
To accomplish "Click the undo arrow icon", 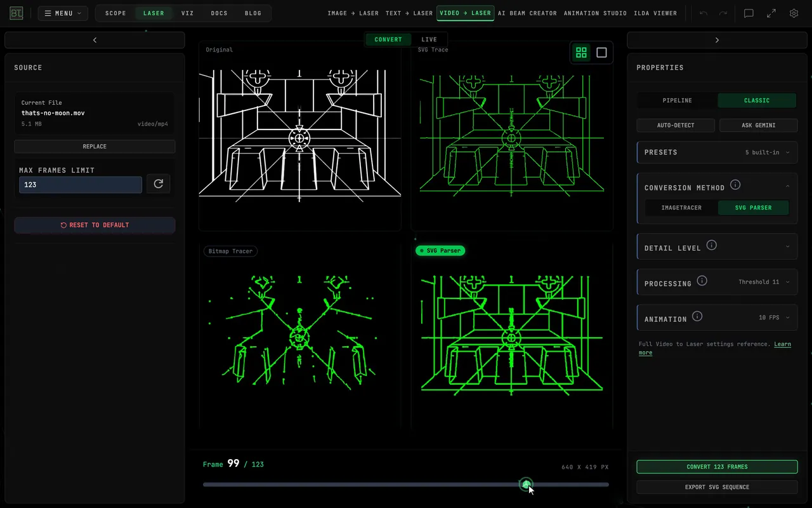I will pyautogui.click(x=704, y=13).
